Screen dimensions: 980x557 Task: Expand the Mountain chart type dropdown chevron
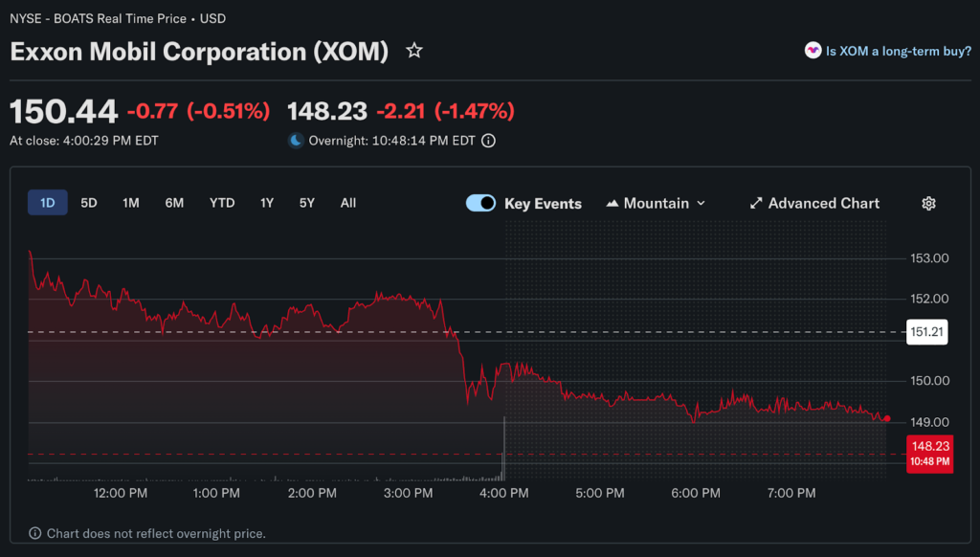click(701, 203)
